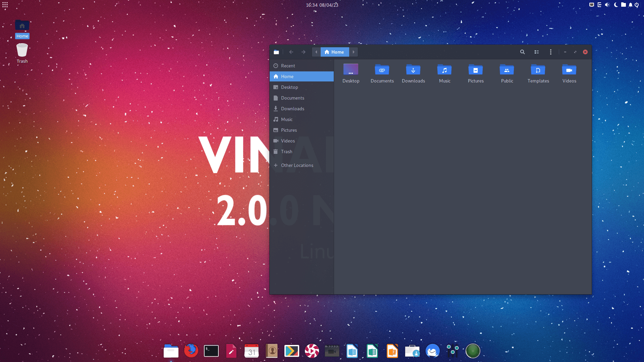
Task: Launch the software store bag in dock
Action: coord(413,351)
